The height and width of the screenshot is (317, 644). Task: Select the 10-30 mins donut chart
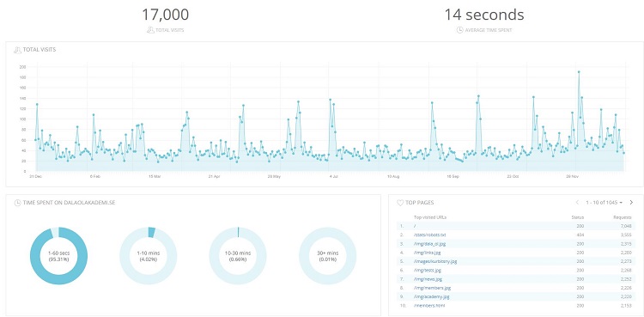click(x=238, y=256)
